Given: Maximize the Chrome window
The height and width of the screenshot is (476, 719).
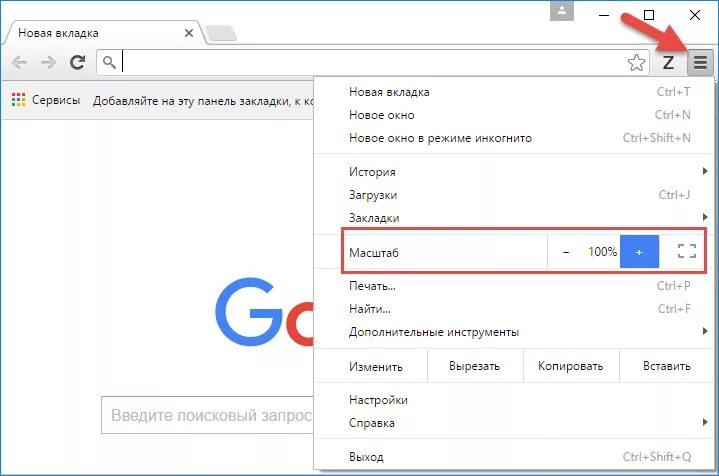Looking at the screenshot, I should [649, 15].
